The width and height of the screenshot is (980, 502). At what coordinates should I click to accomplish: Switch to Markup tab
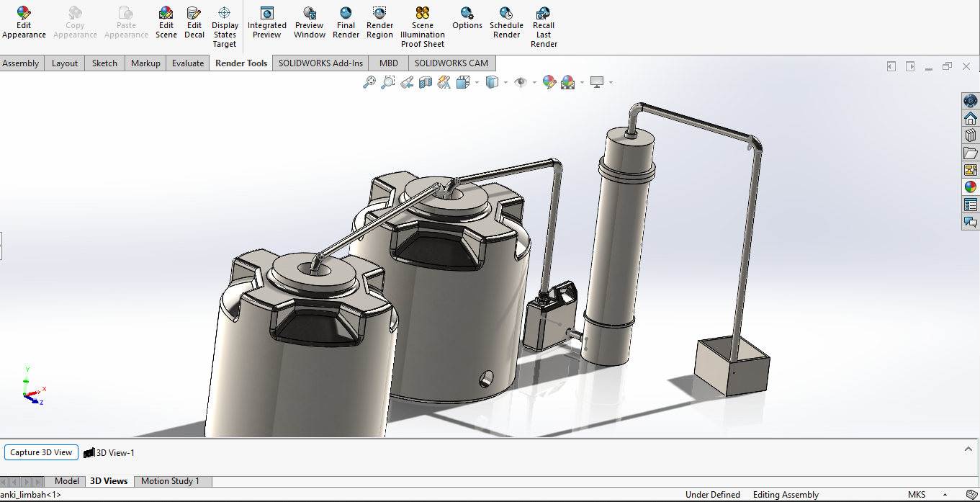145,63
